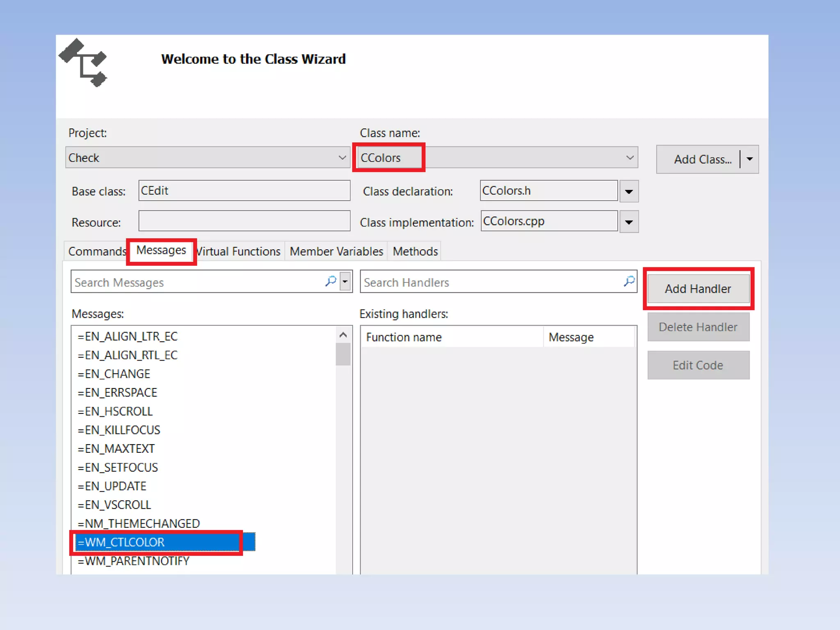Click the messages list scroll-up arrow

343,335
